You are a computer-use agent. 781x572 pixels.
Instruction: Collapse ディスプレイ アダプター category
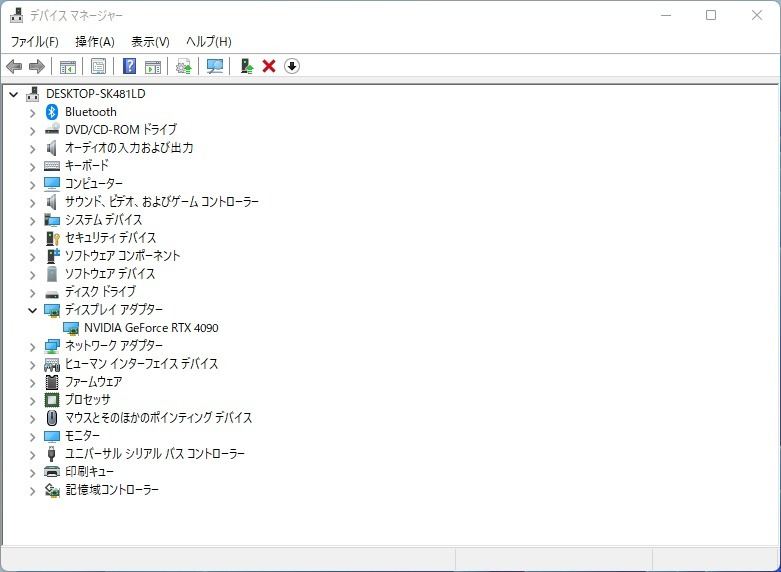point(33,310)
